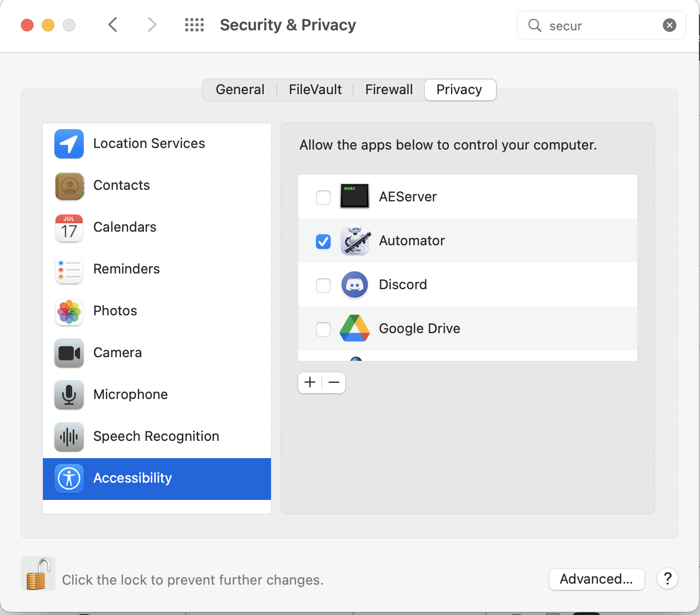Viewport: 700px width, 615px height.
Task: Open the FileVault tab
Action: (x=314, y=89)
